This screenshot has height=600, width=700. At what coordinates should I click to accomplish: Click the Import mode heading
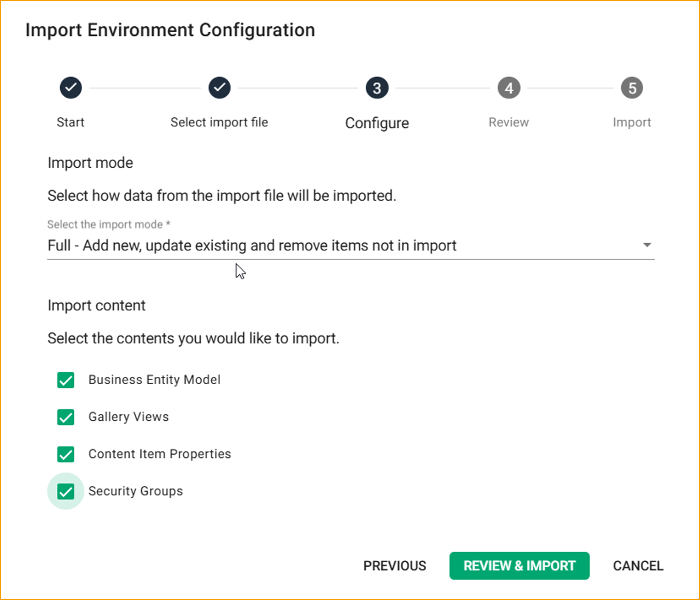(x=90, y=163)
